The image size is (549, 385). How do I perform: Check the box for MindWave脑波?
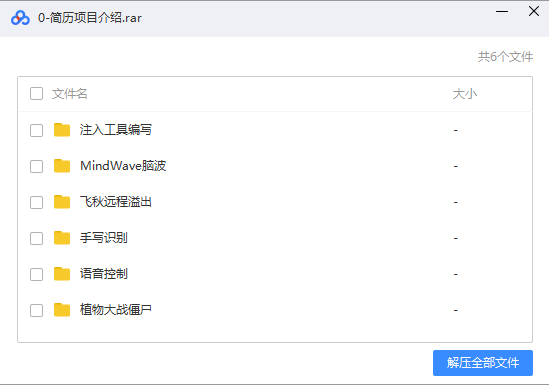pyautogui.click(x=36, y=167)
